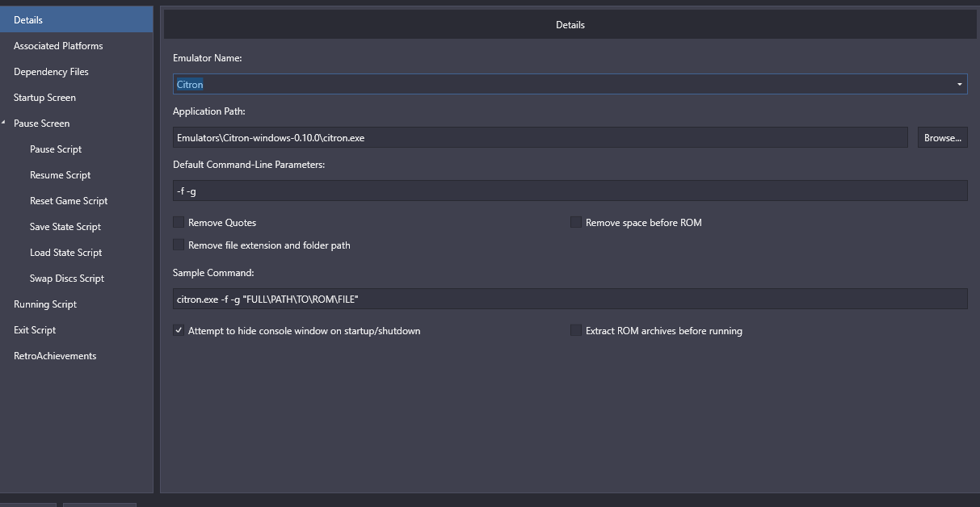Navigate to the RetroAchievements section
Image resolution: width=980 pixels, height=507 pixels.
tap(55, 356)
